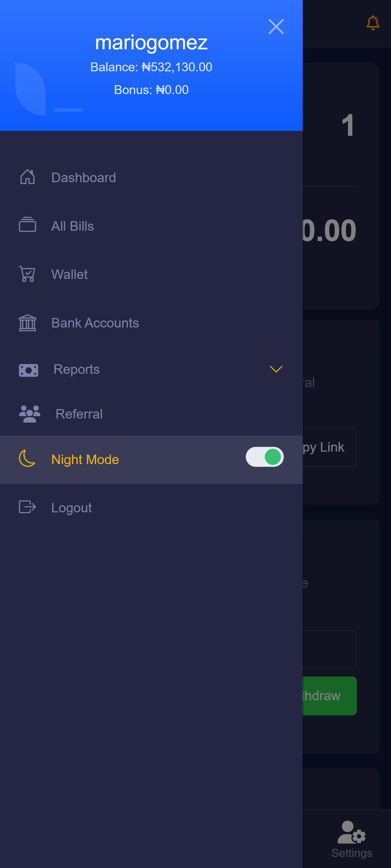This screenshot has width=391, height=868.
Task: Click the Night Mode moon icon
Action: click(x=27, y=459)
